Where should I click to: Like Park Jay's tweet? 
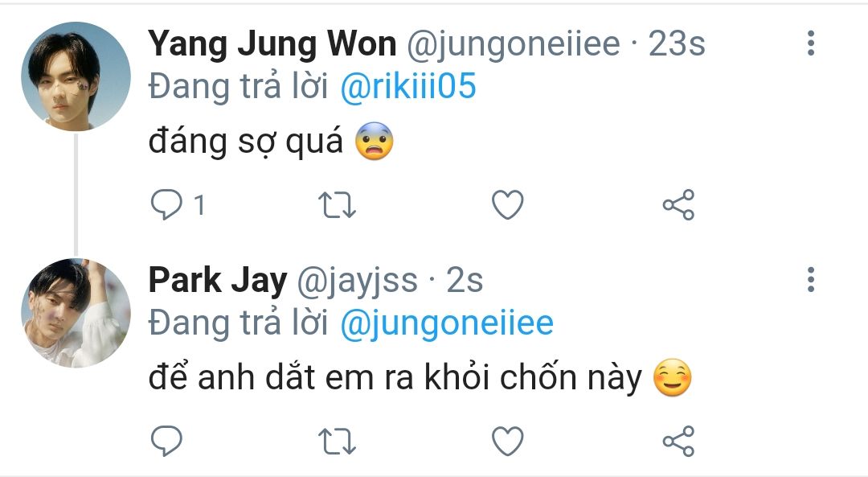(x=507, y=441)
